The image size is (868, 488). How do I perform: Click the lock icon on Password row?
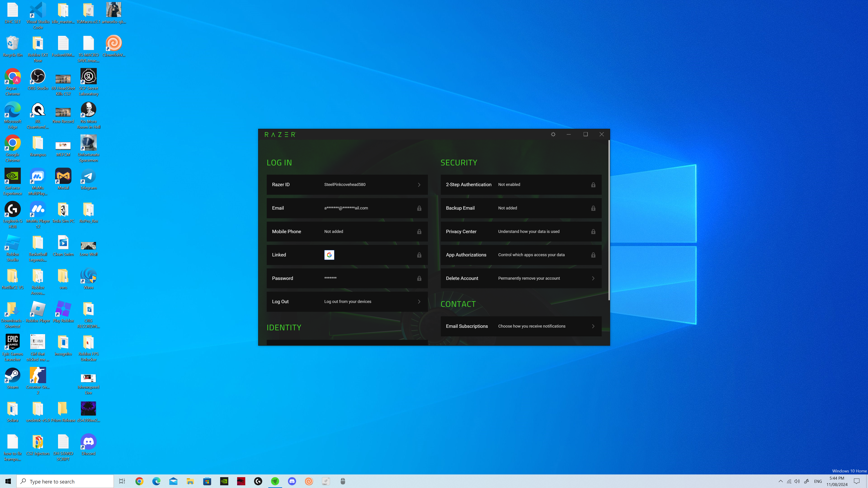pyautogui.click(x=419, y=278)
